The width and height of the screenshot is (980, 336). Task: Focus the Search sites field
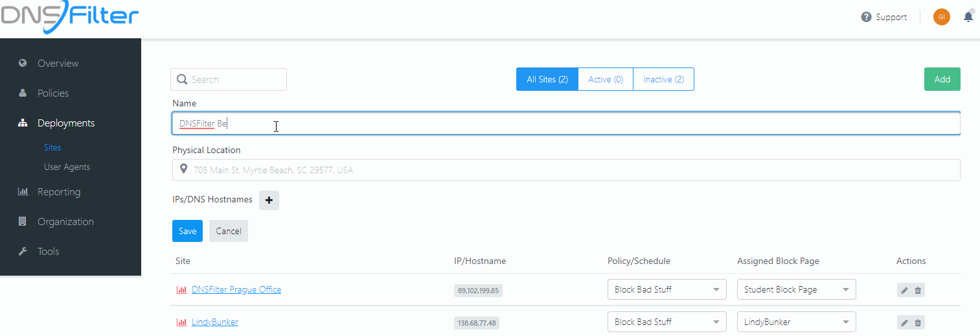point(229,79)
